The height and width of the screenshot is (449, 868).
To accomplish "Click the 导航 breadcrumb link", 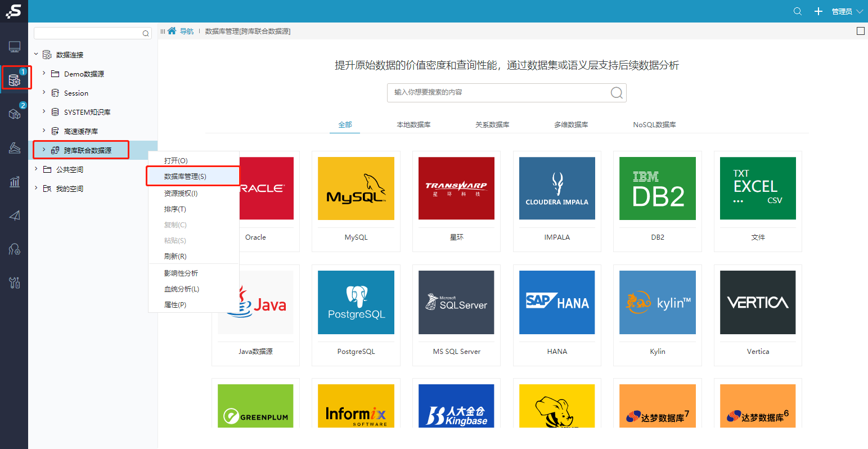I will pos(186,32).
